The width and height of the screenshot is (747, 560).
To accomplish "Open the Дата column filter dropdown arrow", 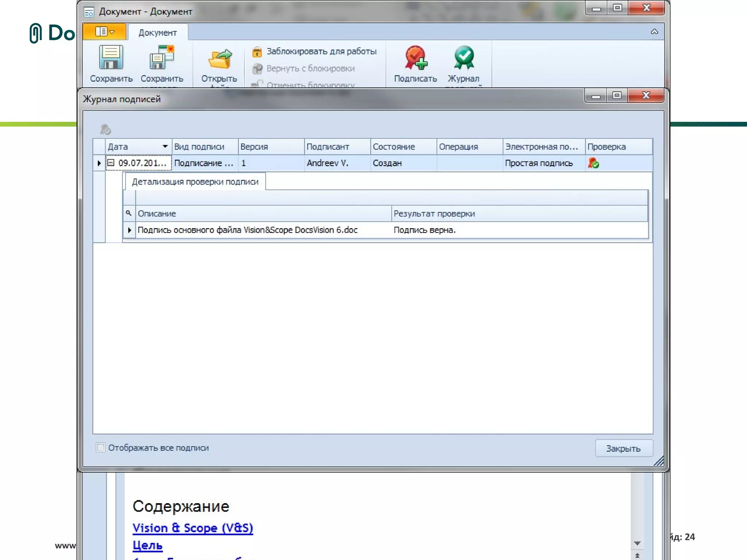I will point(165,147).
